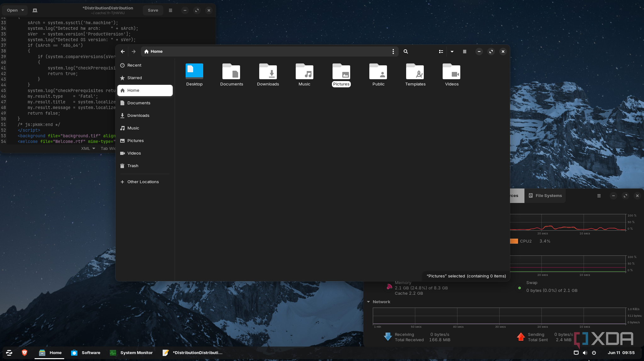This screenshot has width=644, height=361.
Task: Open Downloads in sidebar
Action: coord(145,116)
